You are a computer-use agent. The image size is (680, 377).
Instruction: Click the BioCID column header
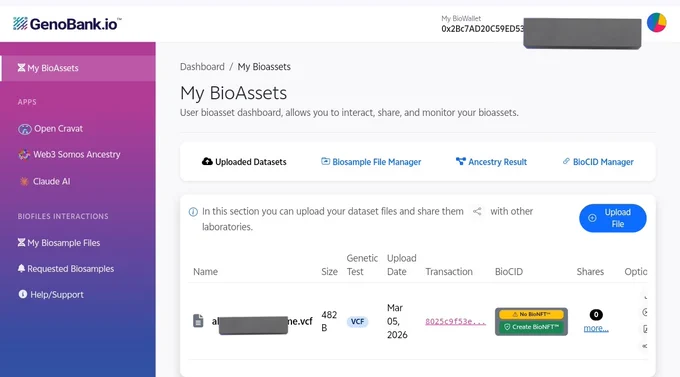click(x=509, y=272)
